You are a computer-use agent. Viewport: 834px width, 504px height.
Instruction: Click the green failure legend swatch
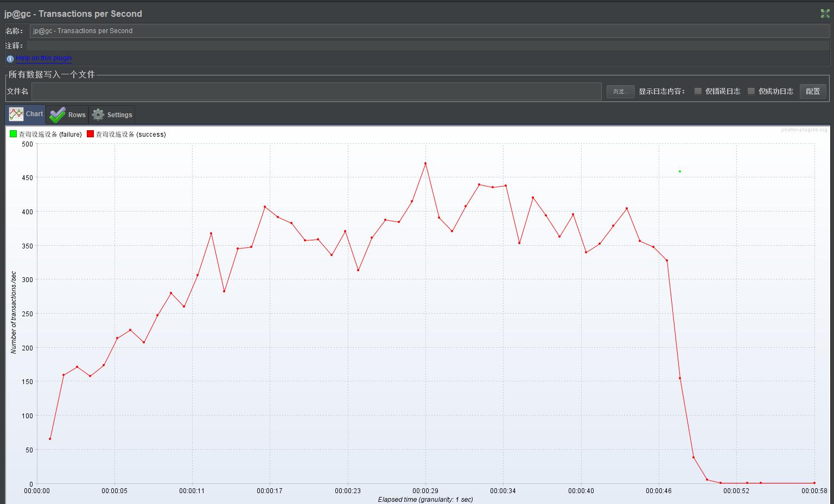[x=13, y=134]
